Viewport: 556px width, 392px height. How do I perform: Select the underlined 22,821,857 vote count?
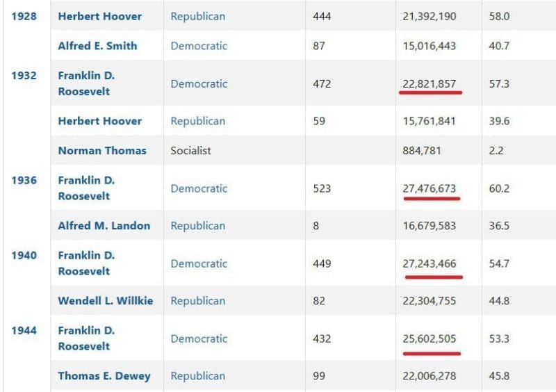coord(430,84)
